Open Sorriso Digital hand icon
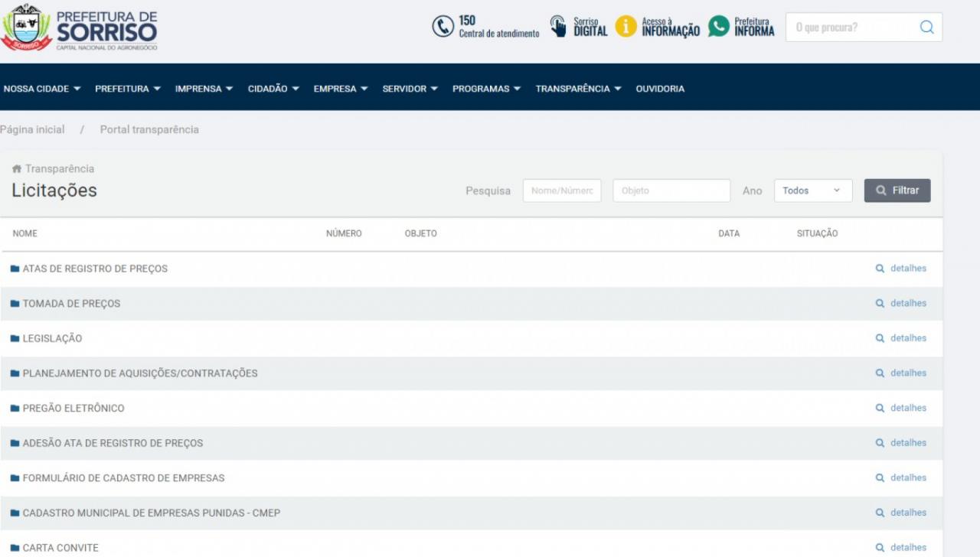This screenshot has height=557, width=980. [x=559, y=27]
